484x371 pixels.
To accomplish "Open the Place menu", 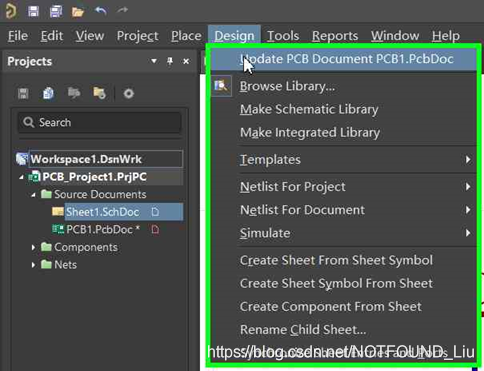I will click(x=186, y=36).
